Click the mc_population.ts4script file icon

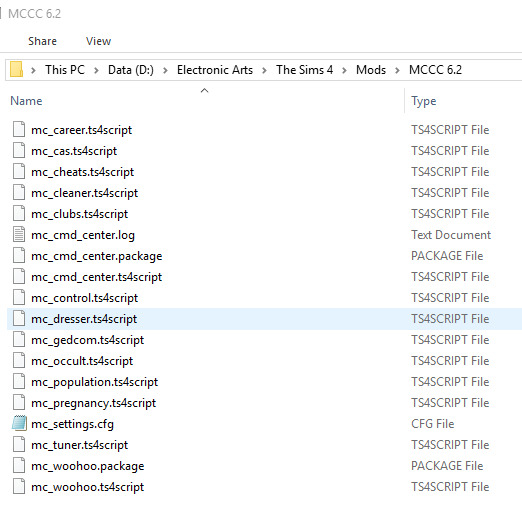pos(19,381)
